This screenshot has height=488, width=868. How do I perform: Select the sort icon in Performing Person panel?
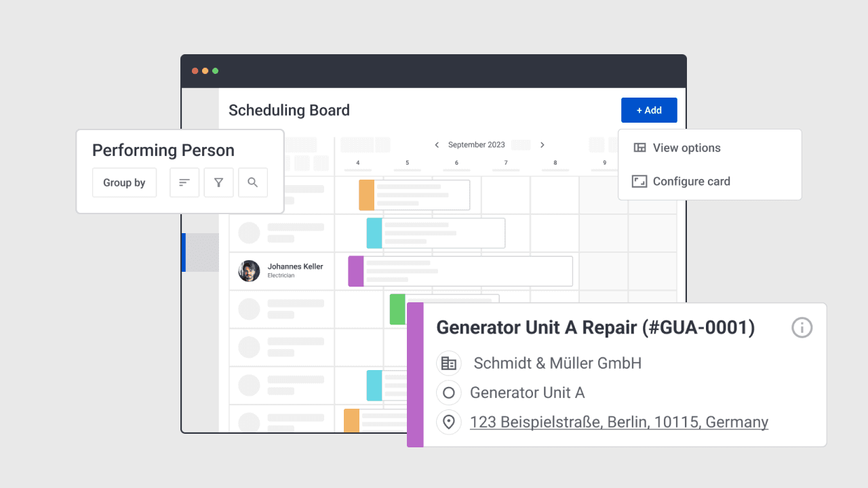tap(184, 182)
